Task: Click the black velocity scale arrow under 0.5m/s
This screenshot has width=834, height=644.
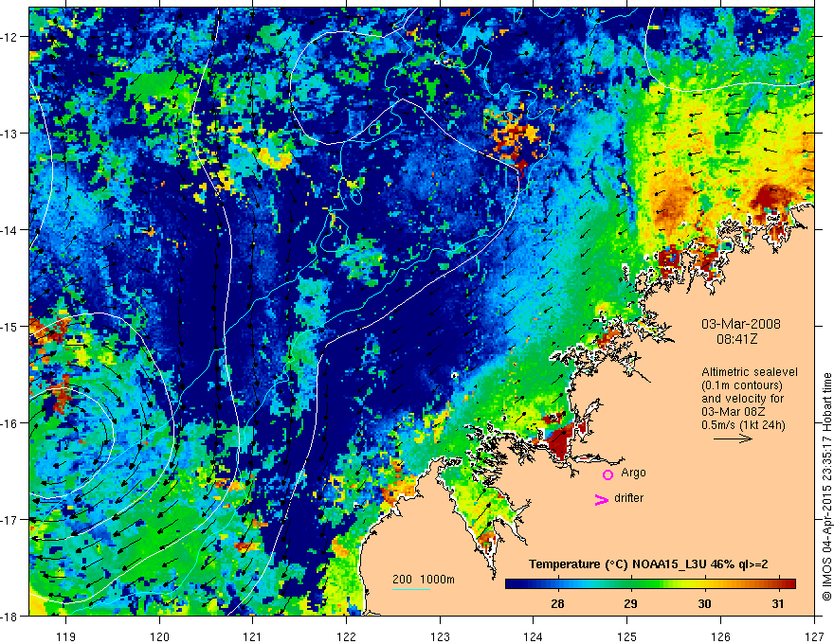Action: (x=733, y=438)
